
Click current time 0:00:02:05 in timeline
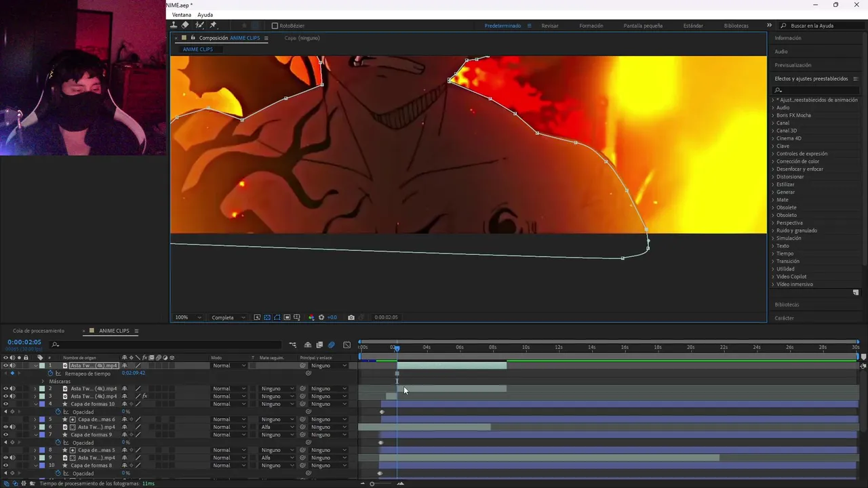click(x=24, y=342)
